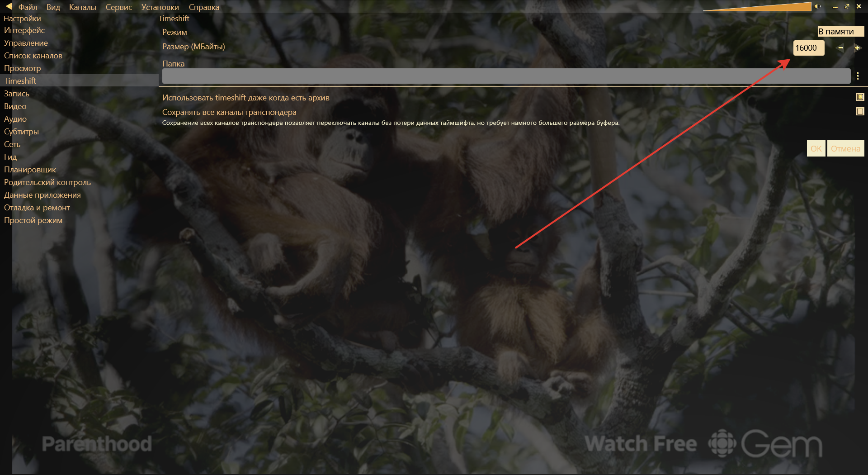The height and width of the screenshot is (475, 868).
Task: Open the Справка menu
Action: click(x=204, y=7)
